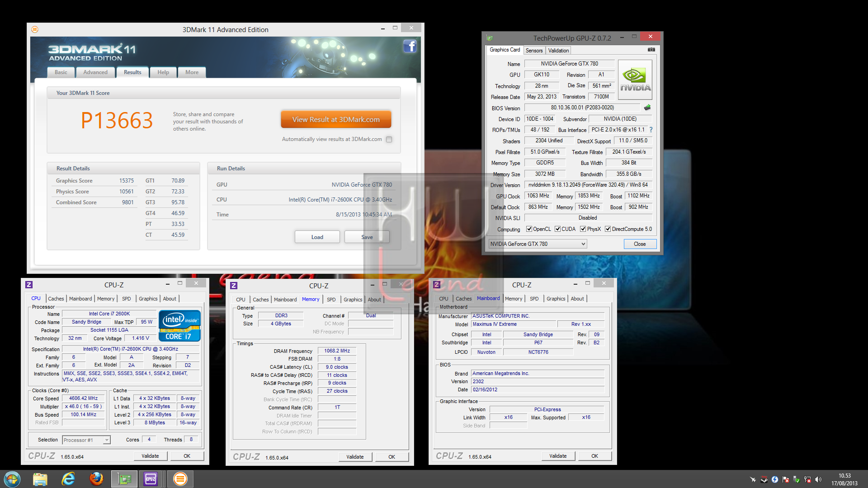Click the DRAM Frequency value 1068.2 MHz
The width and height of the screenshot is (868, 488).
(x=337, y=351)
